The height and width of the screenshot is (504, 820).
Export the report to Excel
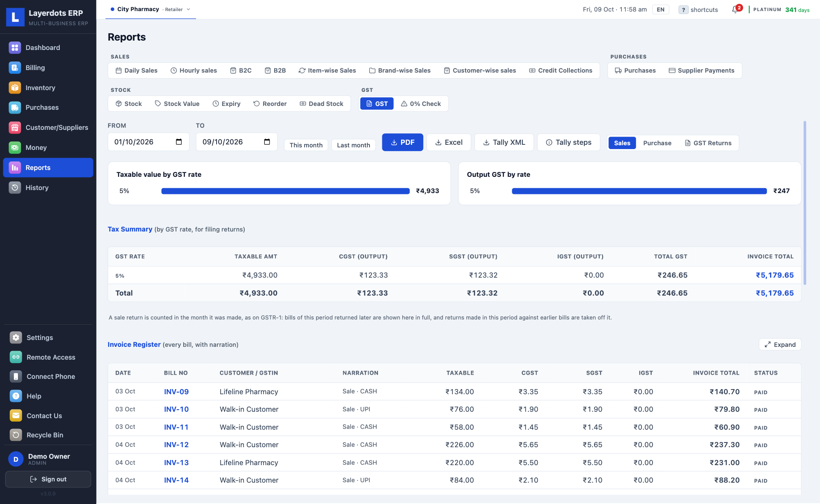448,142
